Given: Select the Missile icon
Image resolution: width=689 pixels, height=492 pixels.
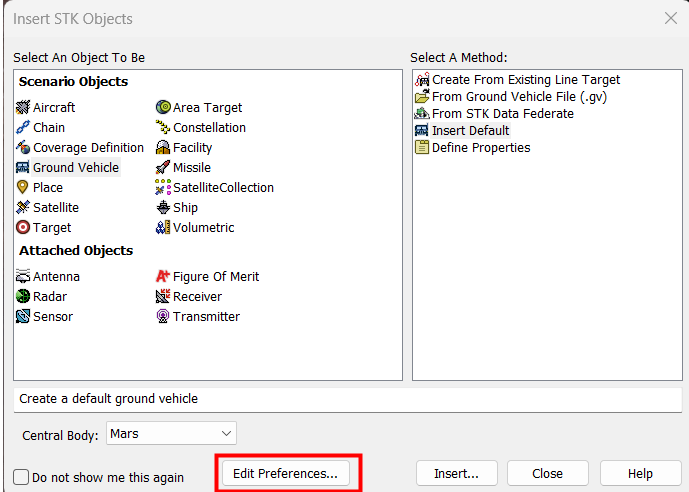Looking at the screenshot, I should [x=163, y=167].
